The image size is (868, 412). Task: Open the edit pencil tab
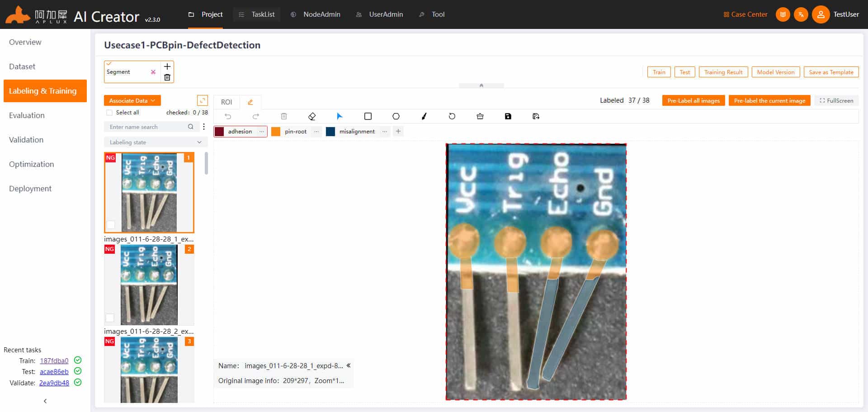(x=250, y=102)
